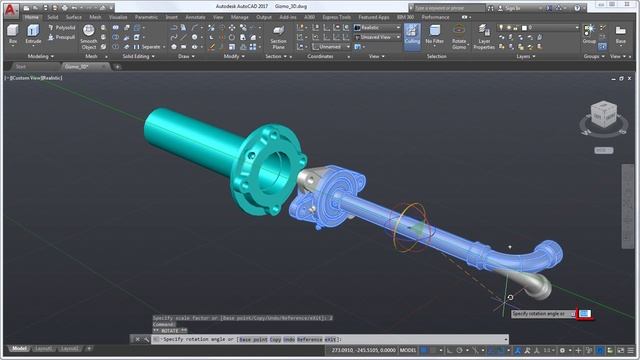Click the Undo arrow in quick access toolbar
Screen dimensions: 640x360
pyautogui.click(x=74, y=8)
